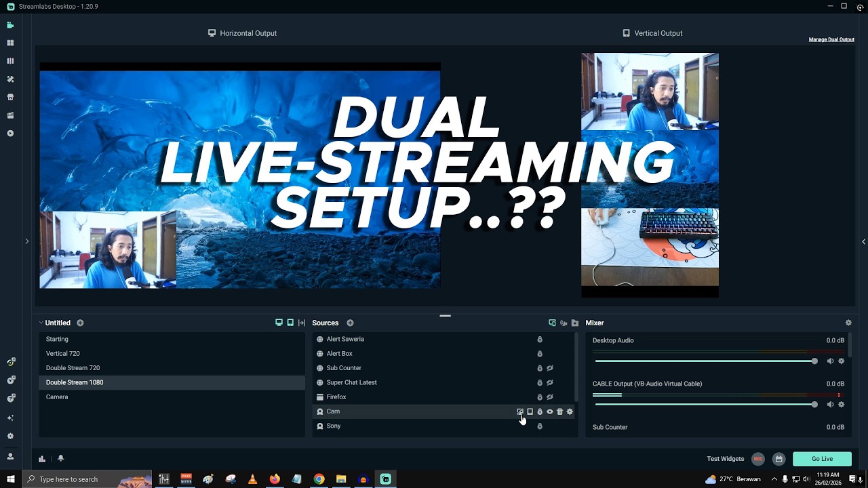868x488 pixels.
Task: Open the Editor tab in the sidebar
Action: (10, 25)
